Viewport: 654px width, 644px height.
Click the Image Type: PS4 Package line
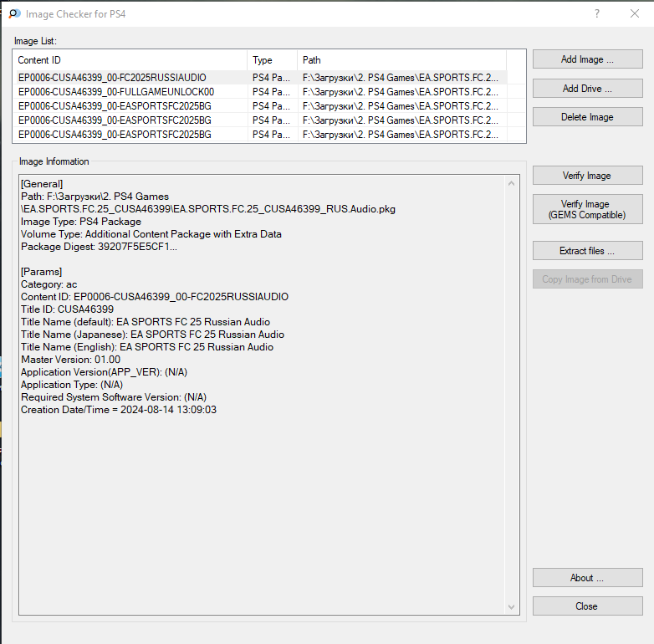click(81, 222)
